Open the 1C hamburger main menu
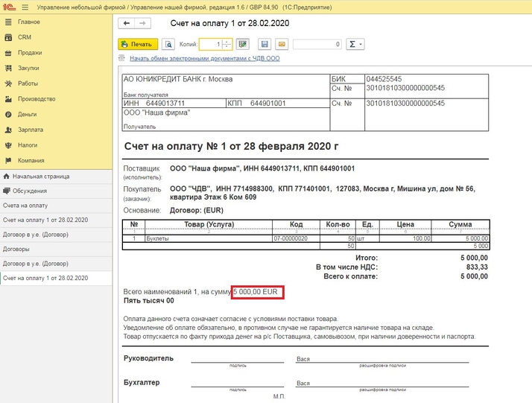 pos(24,6)
